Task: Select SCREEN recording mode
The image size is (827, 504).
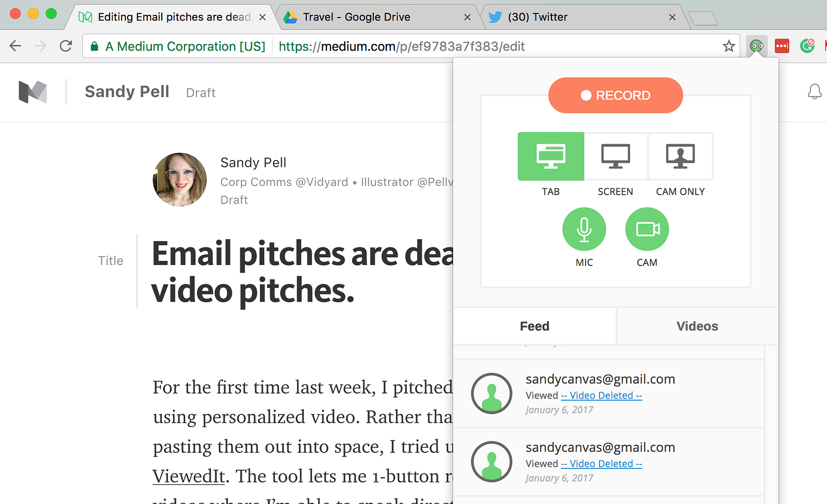Action: [x=616, y=156]
